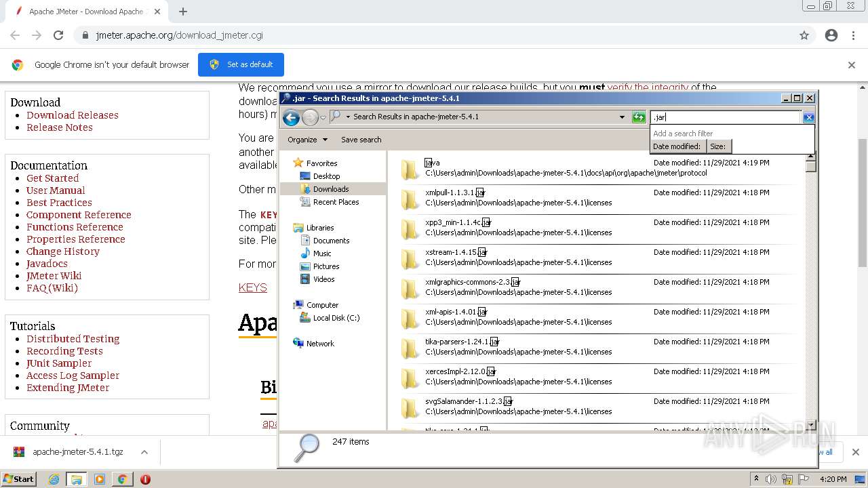The height and width of the screenshot is (488, 868).
Task: Open Documents library in navigation pane
Action: [331, 241]
